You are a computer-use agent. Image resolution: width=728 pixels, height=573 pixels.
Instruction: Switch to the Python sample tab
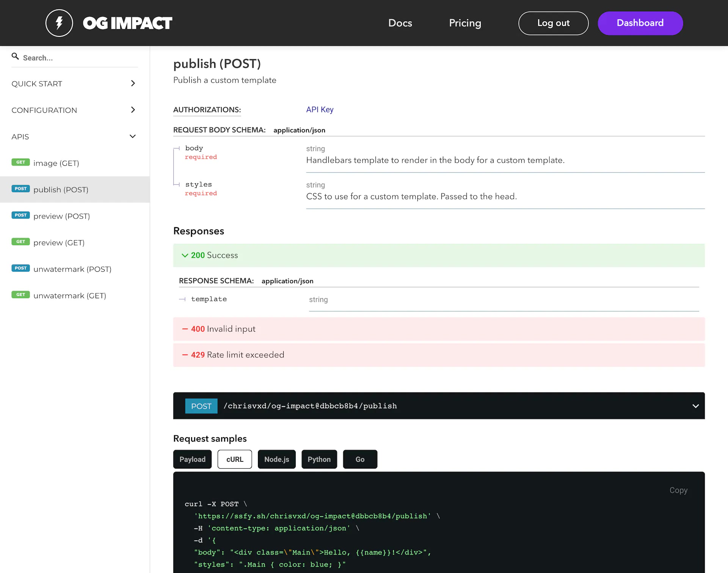(x=319, y=460)
